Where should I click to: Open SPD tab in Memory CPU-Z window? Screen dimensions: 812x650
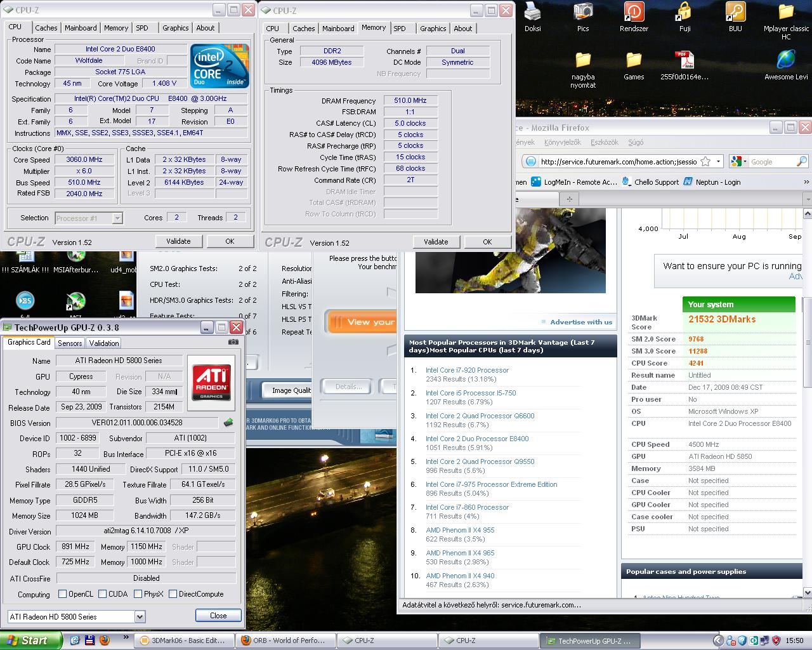click(400, 29)
